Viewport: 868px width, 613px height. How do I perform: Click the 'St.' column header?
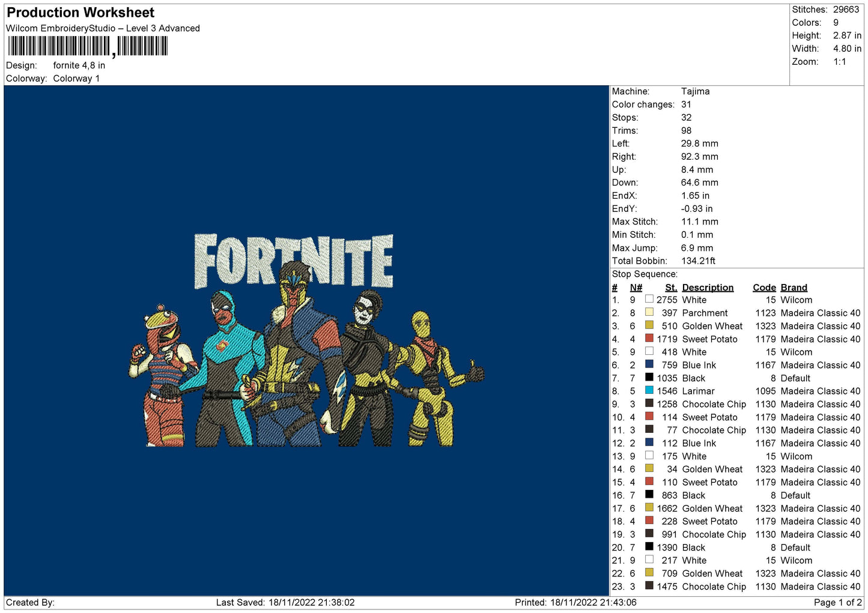point(672,288)
